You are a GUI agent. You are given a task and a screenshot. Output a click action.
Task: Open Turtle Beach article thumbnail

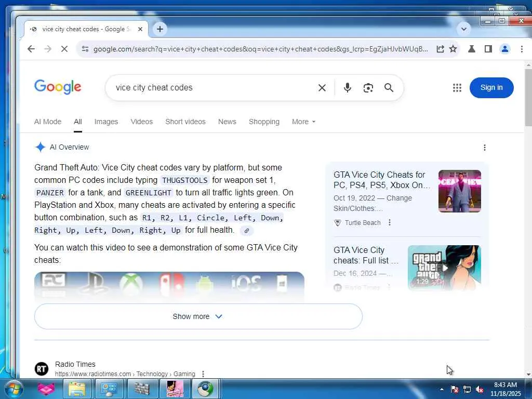pyautogui.click(x=459, y=191)
